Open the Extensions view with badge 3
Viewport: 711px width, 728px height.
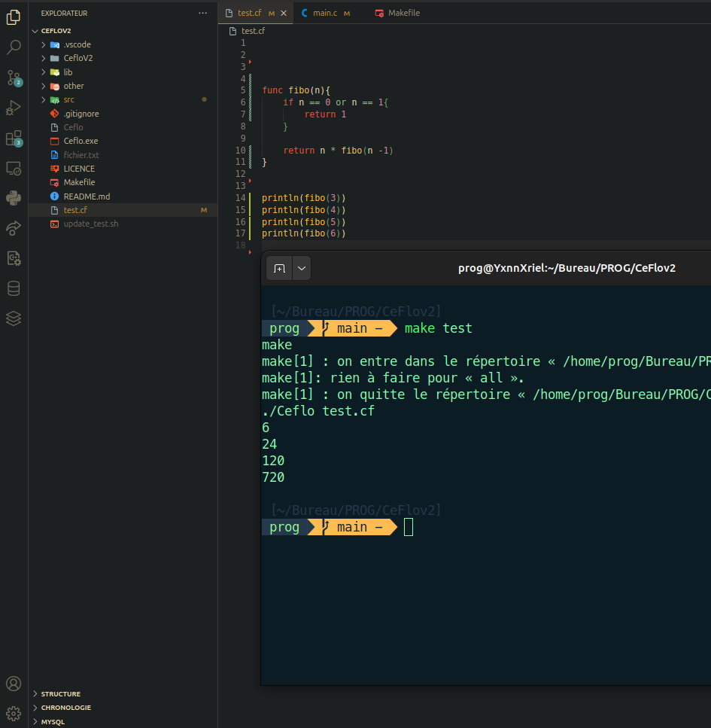coord(14,139)
